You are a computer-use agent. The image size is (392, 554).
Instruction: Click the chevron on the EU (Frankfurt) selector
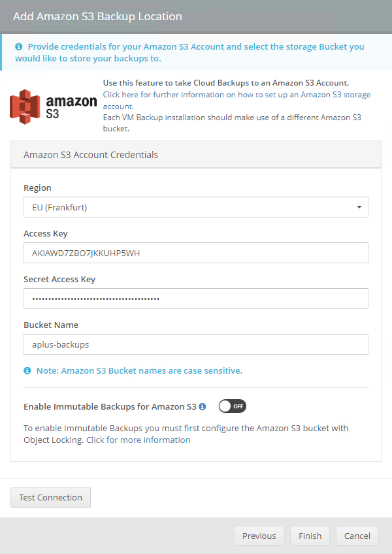(x=359, y=206)
